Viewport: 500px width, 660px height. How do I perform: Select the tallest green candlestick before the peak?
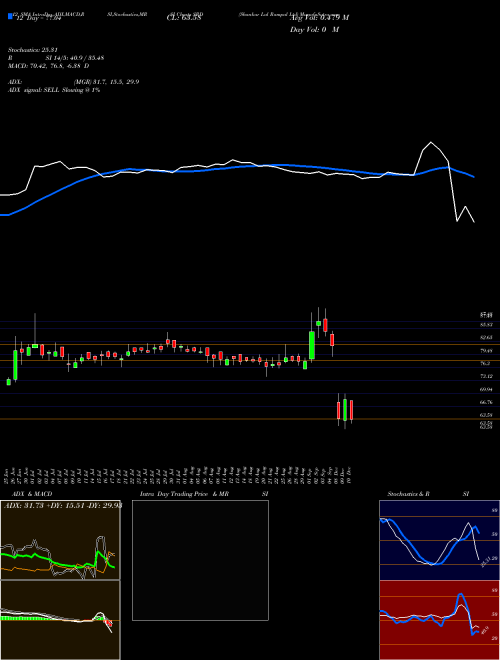(x=312, y=345)
